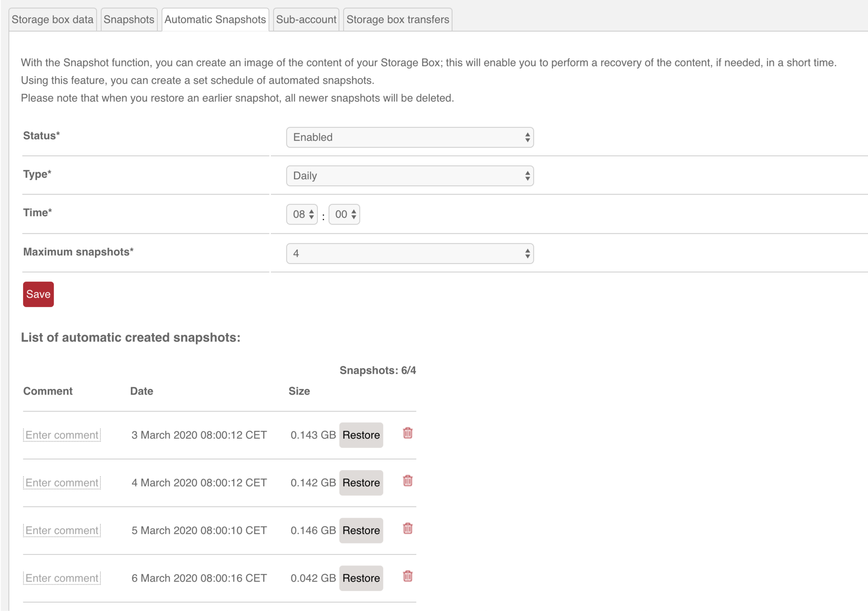Screen dimensions: 868x611
Task: Delete the 6 March 2020 snapshot
Action: [407, 577]
